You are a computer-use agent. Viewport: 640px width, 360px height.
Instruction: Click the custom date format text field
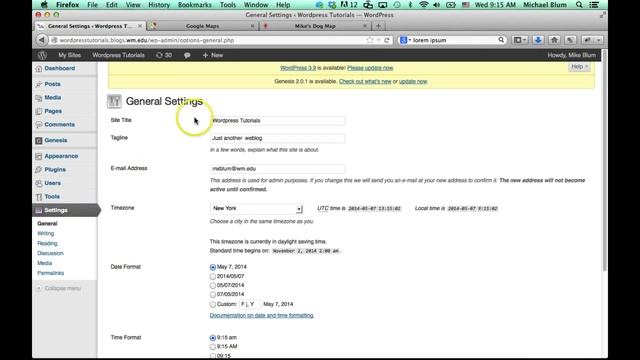[x=250, y=304]
